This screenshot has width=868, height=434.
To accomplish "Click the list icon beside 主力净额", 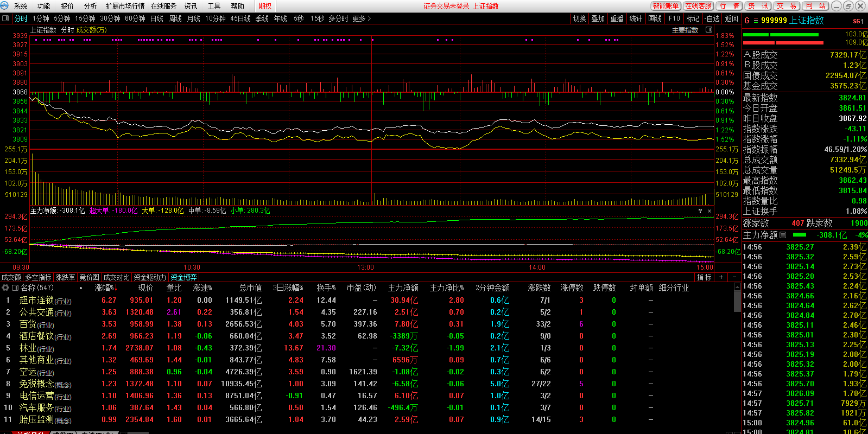I will (x=783, y=235).
